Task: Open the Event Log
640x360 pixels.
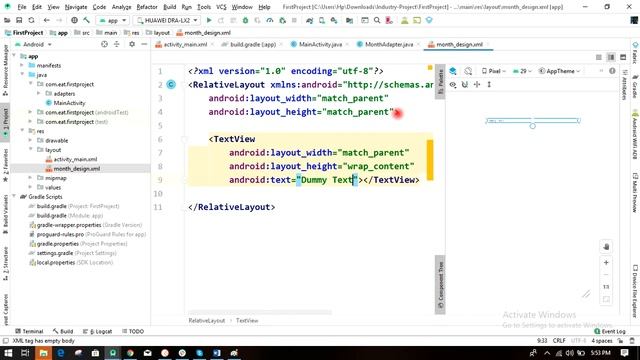Action: [610, 331]
